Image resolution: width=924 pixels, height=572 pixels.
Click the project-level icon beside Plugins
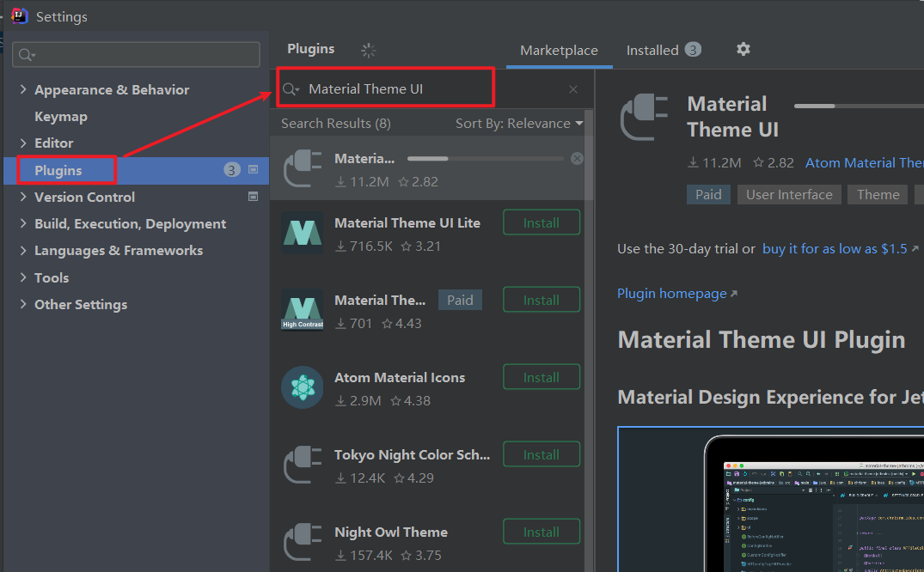[253, 170]
